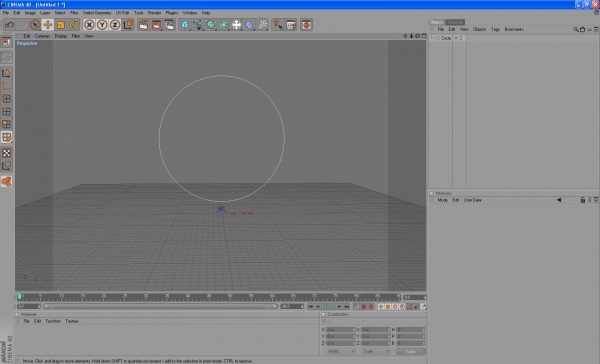
Task: Open the array modeling objects palette
Action: pyautogui.click(x=224, y=25)
